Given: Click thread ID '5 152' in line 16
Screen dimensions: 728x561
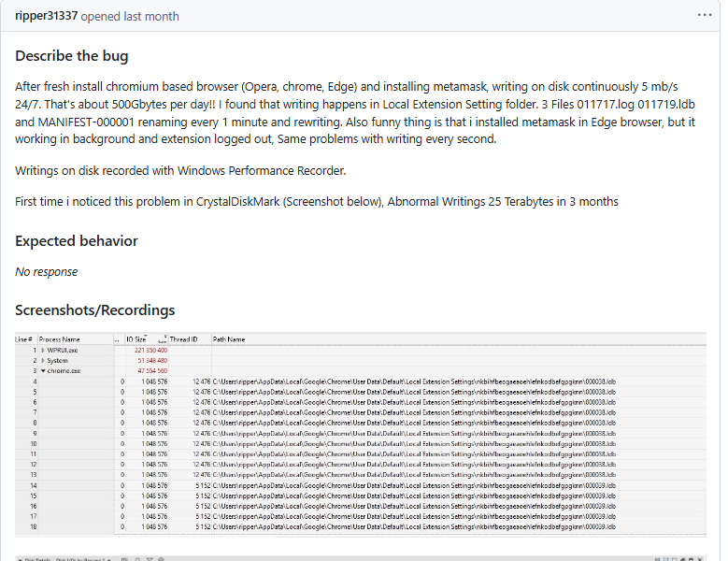Looking at the screenshot, I should pyautogui.click(x=203, y=506).
